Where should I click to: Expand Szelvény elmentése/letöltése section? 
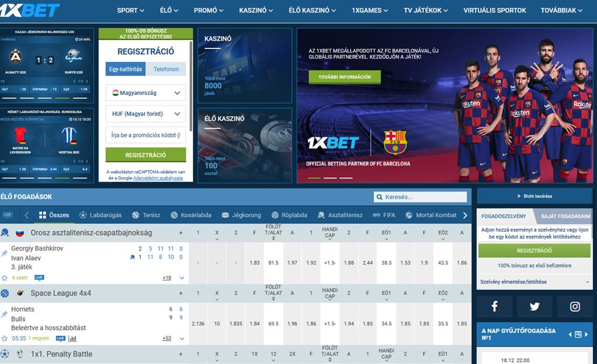[534, 282]
